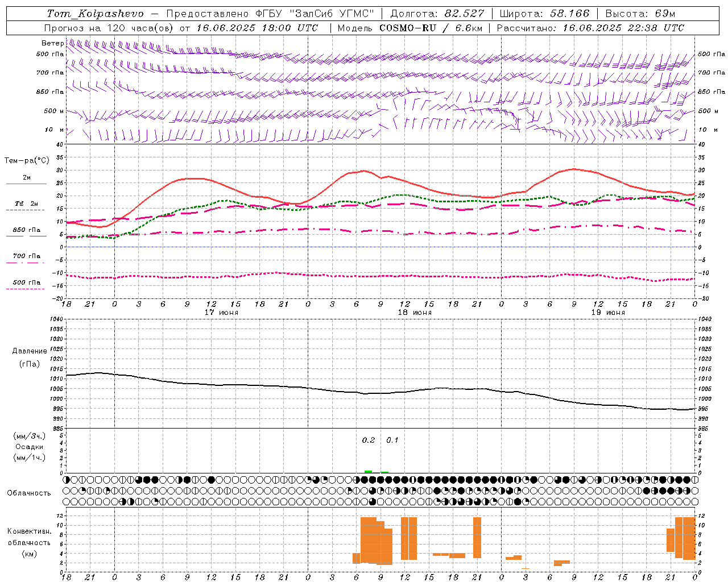Click the Высота: 69м value
This screenshot has width=728, height=582.
point(640,14)
